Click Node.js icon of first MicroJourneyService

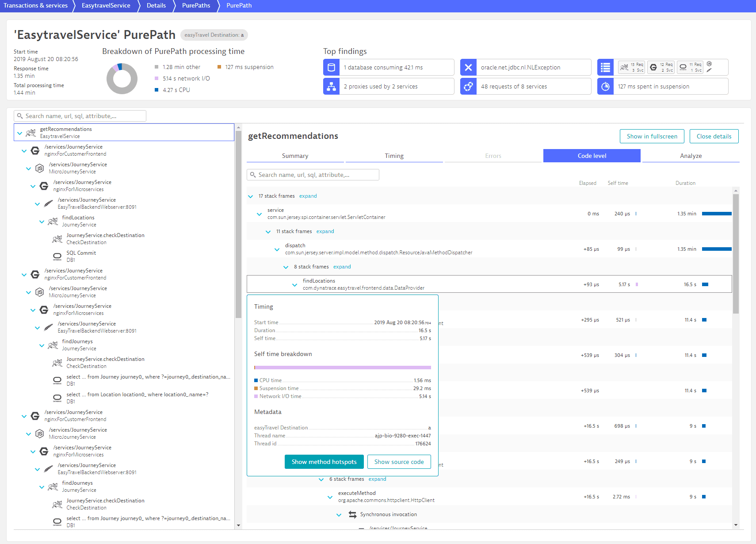pyautogui.click(x=39, y=168)
